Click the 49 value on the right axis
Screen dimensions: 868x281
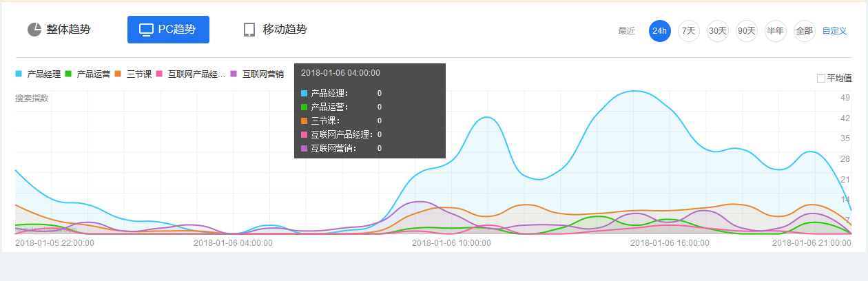point(845,98)
